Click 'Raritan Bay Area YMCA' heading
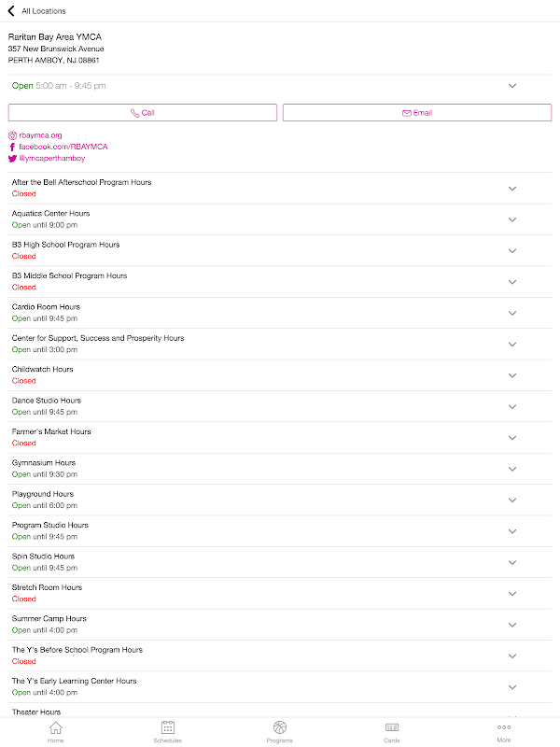This screenshot has width=560, height=747. (55, 36)
